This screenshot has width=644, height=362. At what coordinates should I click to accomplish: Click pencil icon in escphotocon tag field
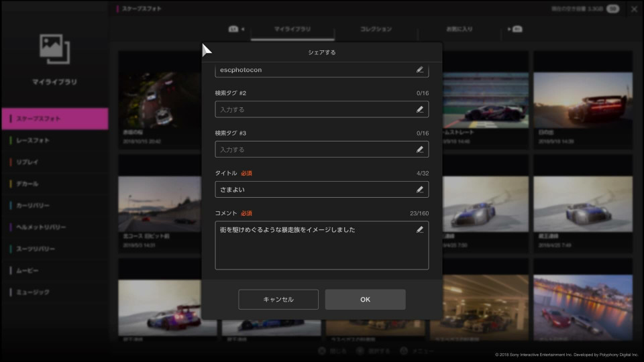tap(420, 70)
